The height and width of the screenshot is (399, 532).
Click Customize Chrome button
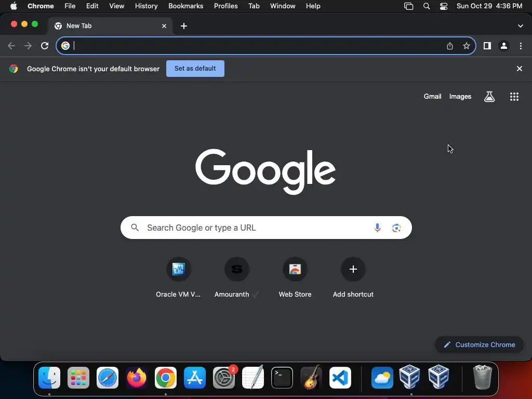tap(480, 345)
